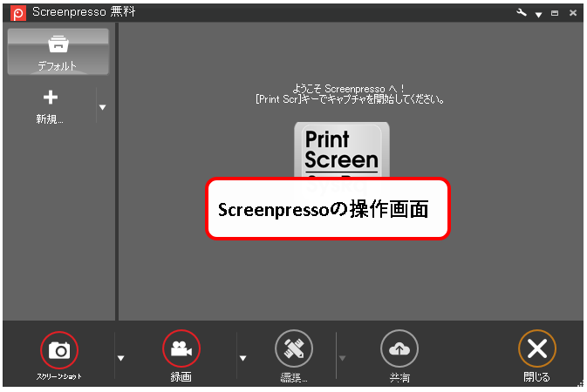This screenshot has width=587, height=392.
Task: Click the Print Screen key image
Action: pyautogui.click(x=341, y=150)
